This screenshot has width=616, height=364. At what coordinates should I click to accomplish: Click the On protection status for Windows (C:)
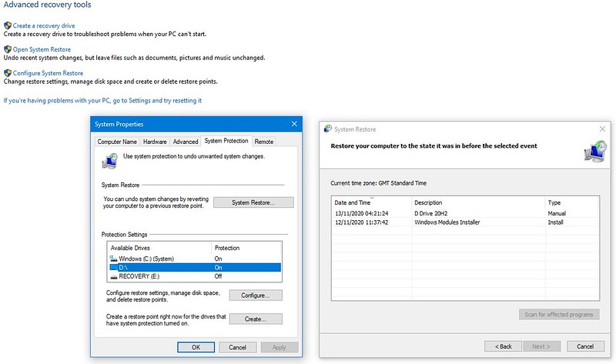pyautogui.click(x=218, y=259)
